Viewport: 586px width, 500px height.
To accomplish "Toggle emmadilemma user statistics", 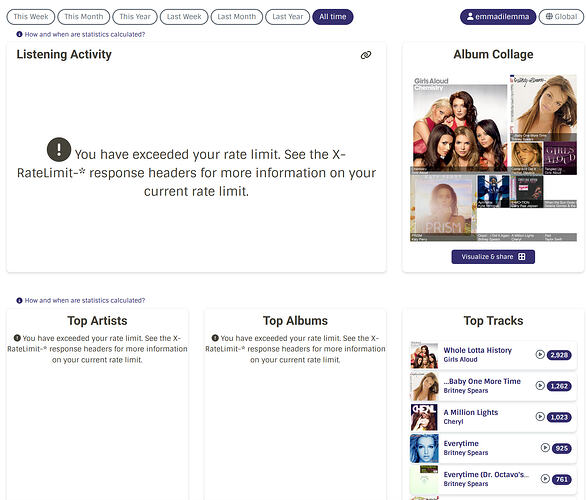I will point(498,17).
